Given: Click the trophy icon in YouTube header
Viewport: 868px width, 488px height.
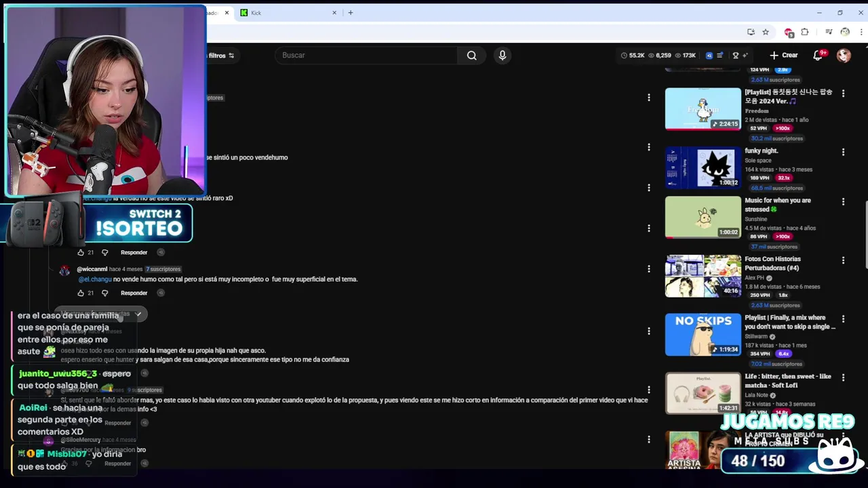Looking at the screenshot, I should click(736, 56).
